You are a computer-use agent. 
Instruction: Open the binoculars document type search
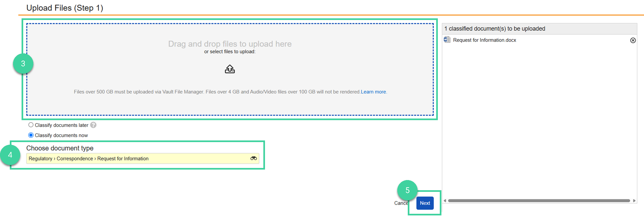(254, 158)
